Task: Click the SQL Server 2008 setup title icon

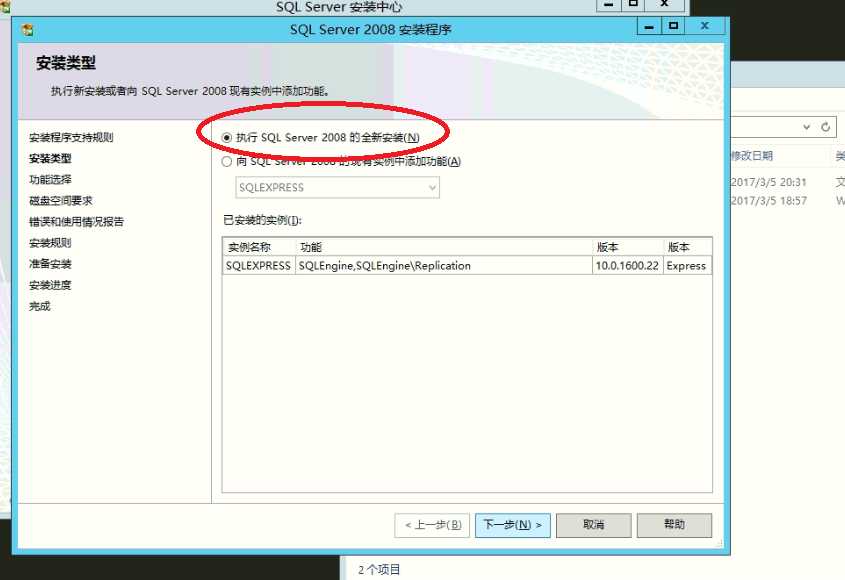Action: click(x=27, y=30)
